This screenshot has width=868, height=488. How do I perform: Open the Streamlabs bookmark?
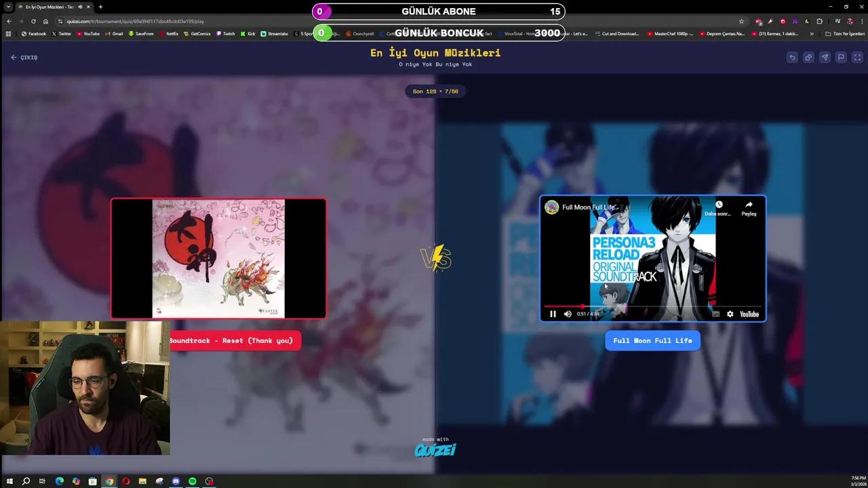coord(275,34)
